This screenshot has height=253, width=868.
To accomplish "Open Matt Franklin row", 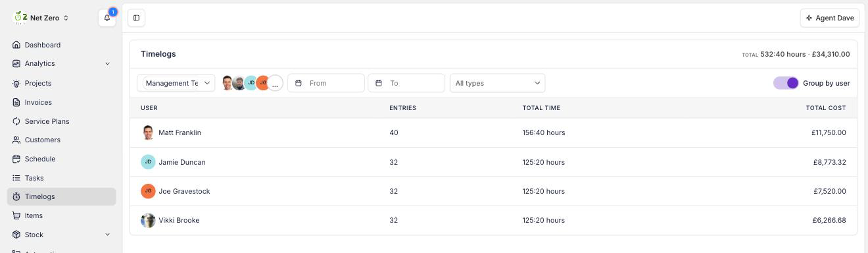I will [x=493, y=132].
